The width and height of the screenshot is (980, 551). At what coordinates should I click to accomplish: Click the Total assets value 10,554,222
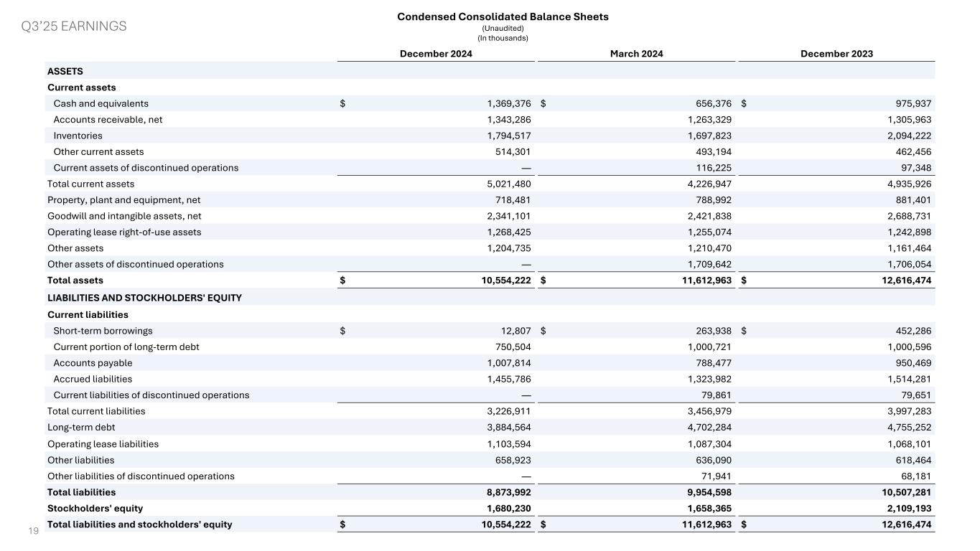point(503,281)
